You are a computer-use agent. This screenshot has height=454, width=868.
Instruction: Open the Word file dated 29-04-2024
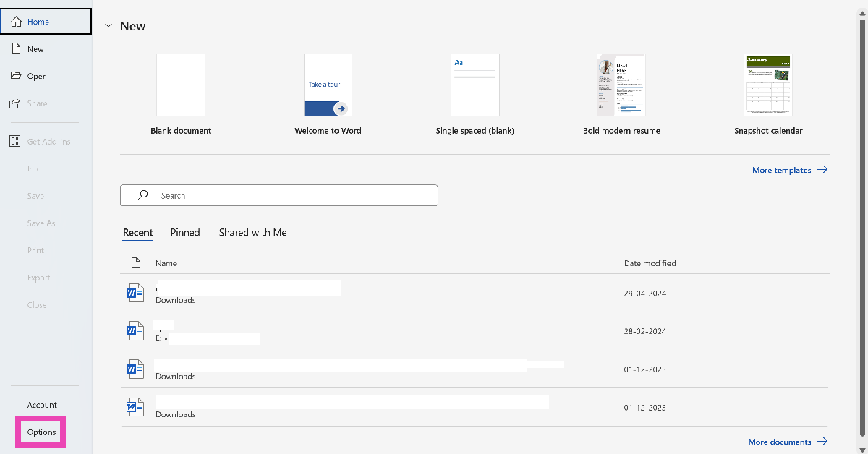tap(475, 293)
